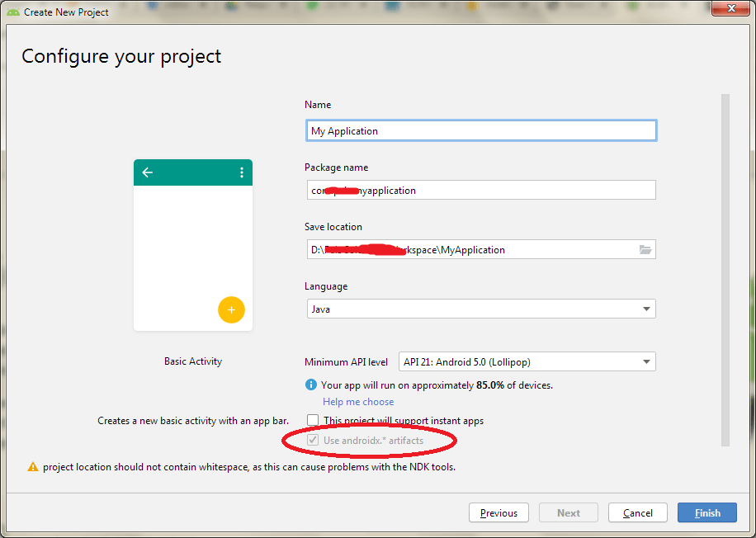Click the disabled Next button

click(568, 512)
